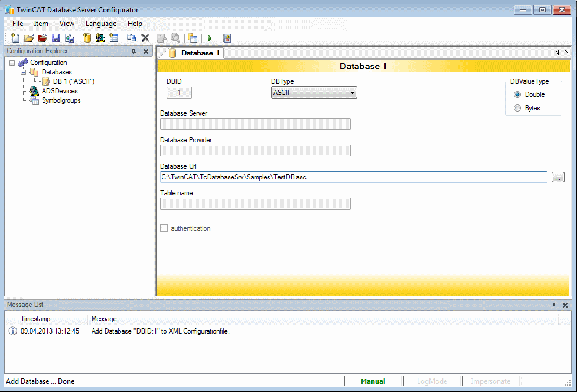Click the red folder toolbar icon
The width and height of the screenshot is (577, 392).
[x=43, y=38]
